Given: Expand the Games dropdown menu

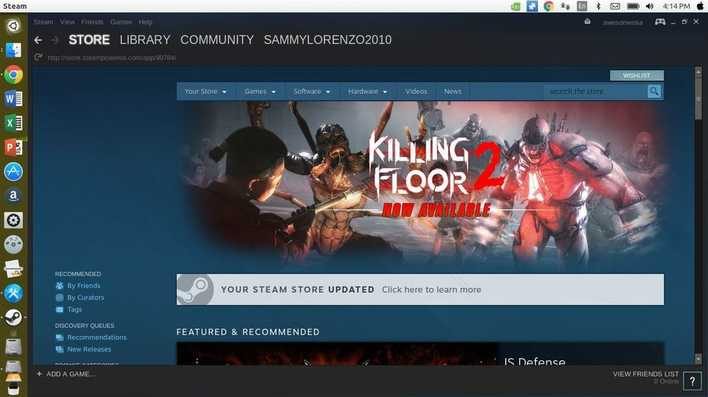Looking at the screenshot, I should coord(260,91).
